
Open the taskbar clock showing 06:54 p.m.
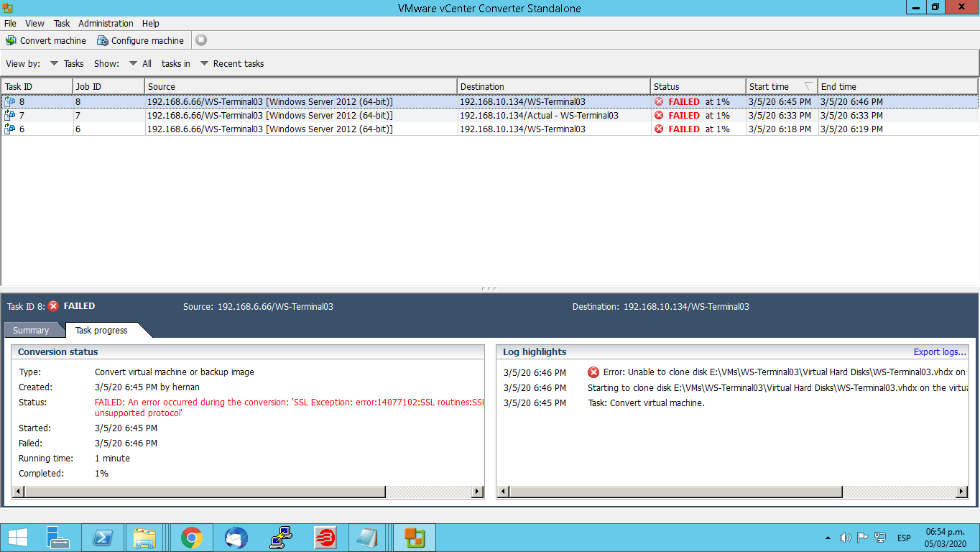(946, 538)
